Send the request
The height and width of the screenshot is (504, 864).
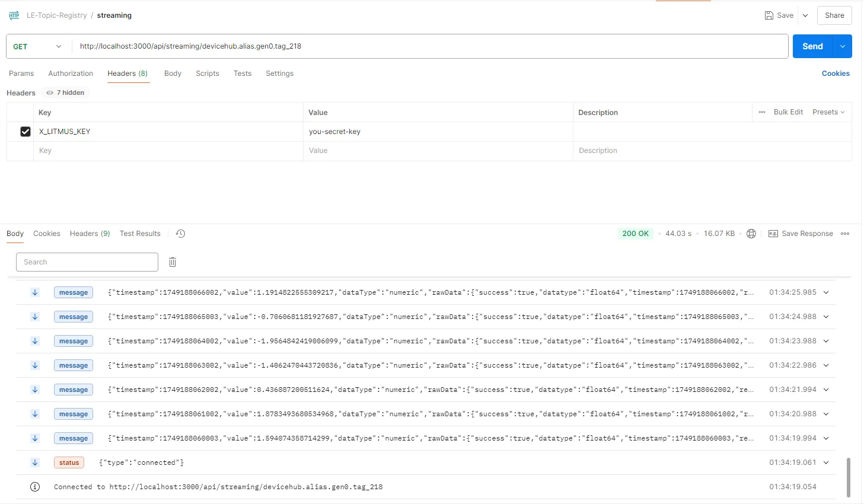pos(813,46)
